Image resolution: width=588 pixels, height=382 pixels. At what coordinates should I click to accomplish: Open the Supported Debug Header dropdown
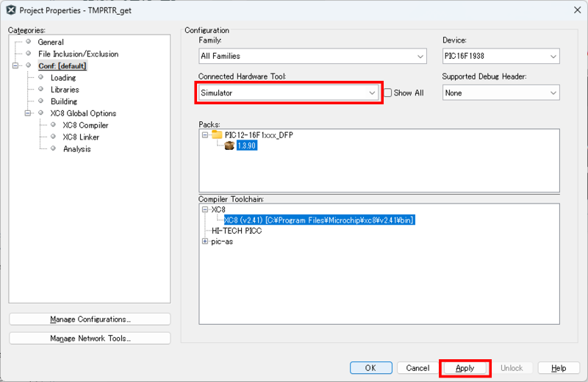point(501,93)
